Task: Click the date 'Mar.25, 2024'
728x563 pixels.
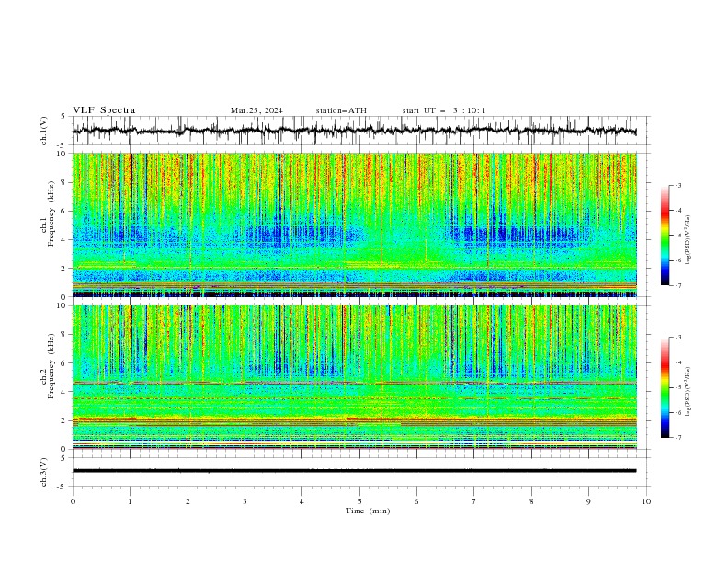Action: pos(256,110)
